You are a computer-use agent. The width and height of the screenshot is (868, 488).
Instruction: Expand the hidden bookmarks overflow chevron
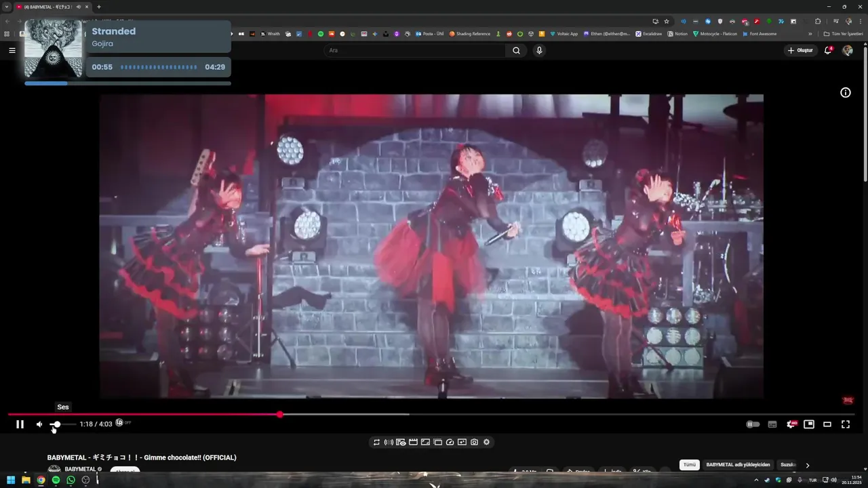click(810, 34)
